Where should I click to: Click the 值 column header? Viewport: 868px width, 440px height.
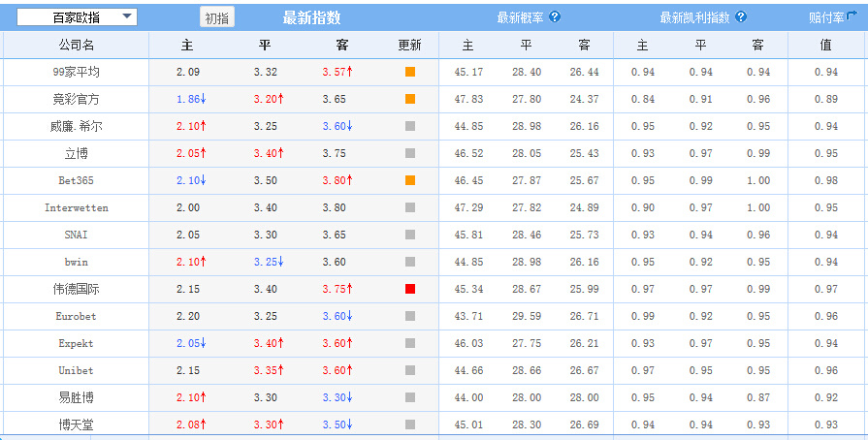[826, 45]
